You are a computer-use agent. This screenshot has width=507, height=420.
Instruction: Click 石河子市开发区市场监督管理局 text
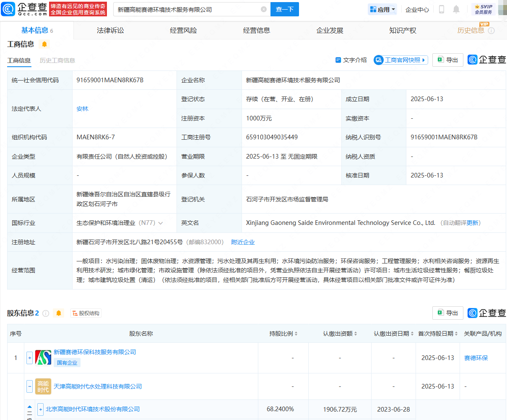287,199
